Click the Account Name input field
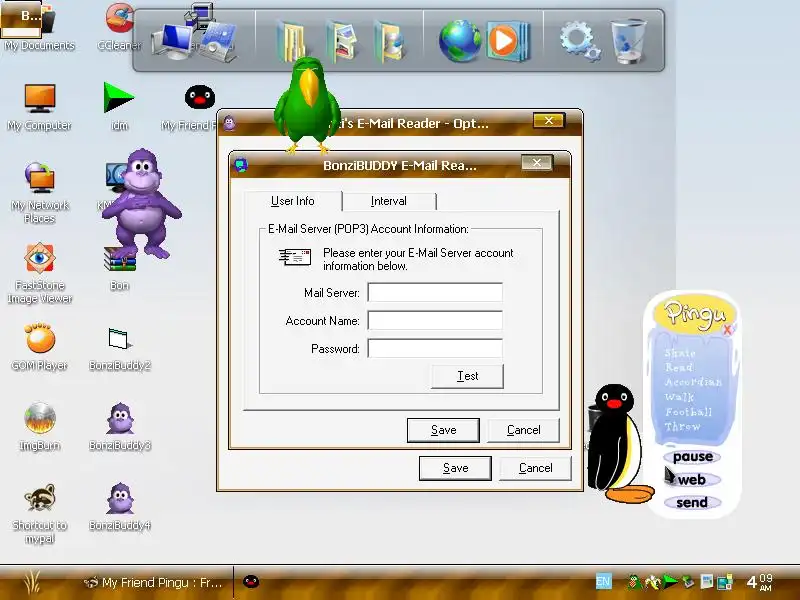 pos(435,320)
